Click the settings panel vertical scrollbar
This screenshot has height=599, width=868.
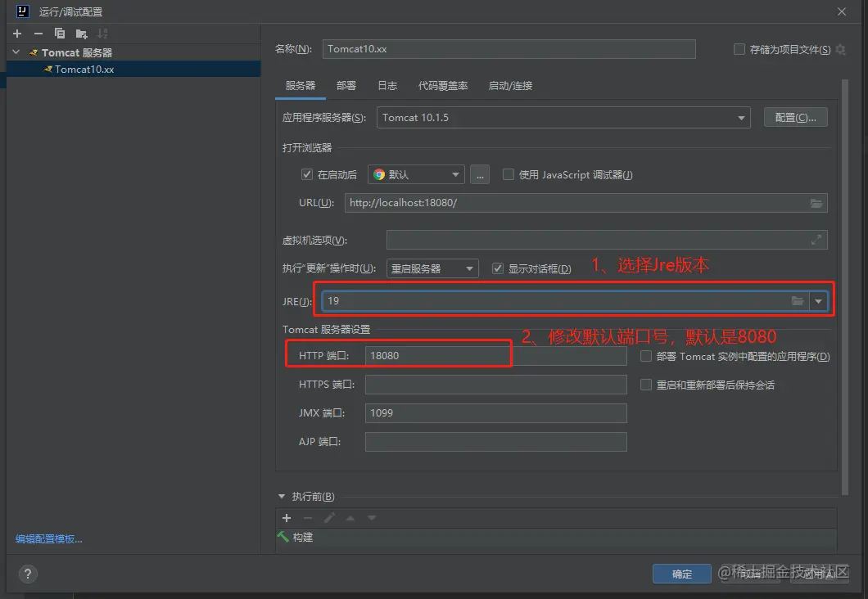(845, 287)
